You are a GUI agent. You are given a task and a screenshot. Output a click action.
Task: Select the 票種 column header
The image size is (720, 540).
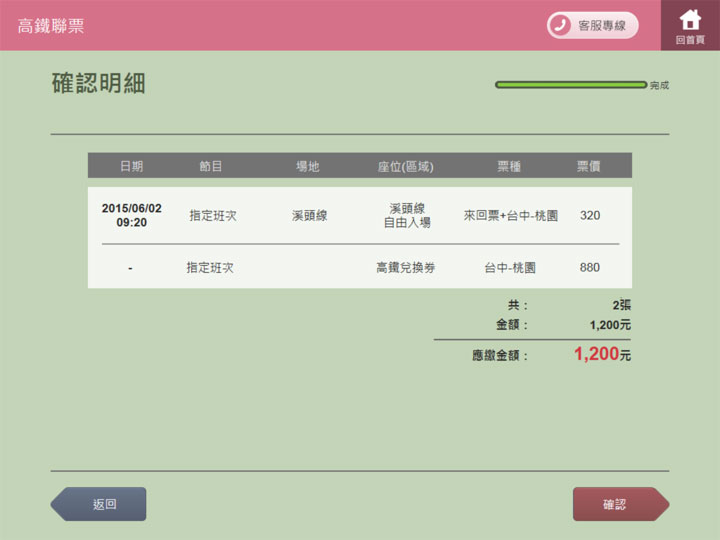pyautogui.click(x=509, y=166)
